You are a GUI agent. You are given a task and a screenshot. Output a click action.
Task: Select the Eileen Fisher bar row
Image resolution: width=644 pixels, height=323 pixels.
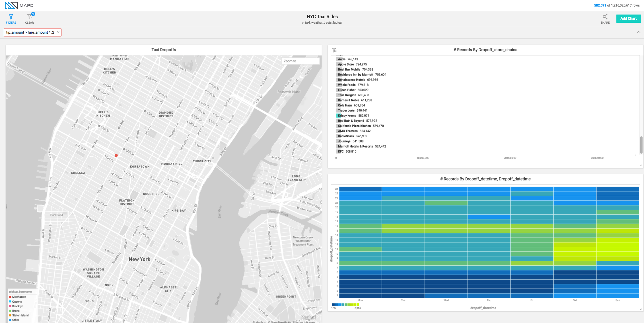[353, 90]
